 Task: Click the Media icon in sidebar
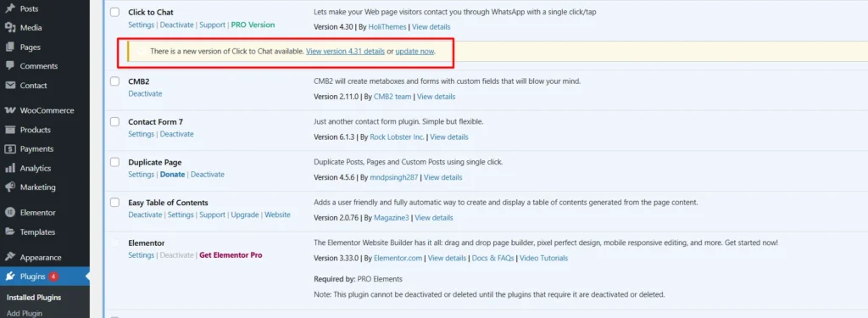pos(10,28)
